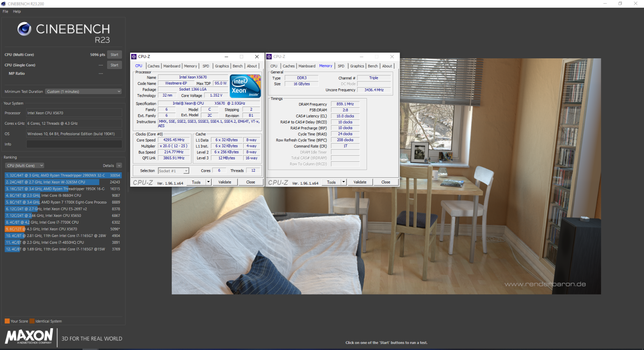
Task: Switch to SPD tab in left CPU-Z window
Action: [206, 66]
